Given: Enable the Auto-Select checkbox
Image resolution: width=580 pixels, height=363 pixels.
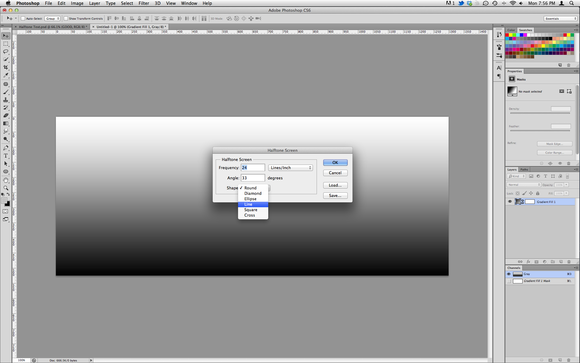Looking at the screenshot, I should 23,19.
